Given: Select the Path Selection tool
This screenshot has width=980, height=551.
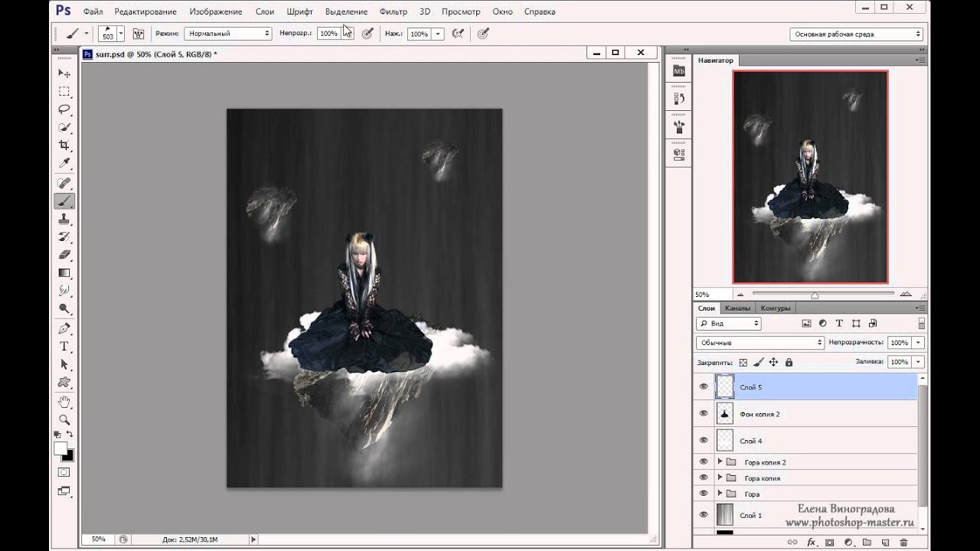Looking at the screenshot, I should pos(64,364).
